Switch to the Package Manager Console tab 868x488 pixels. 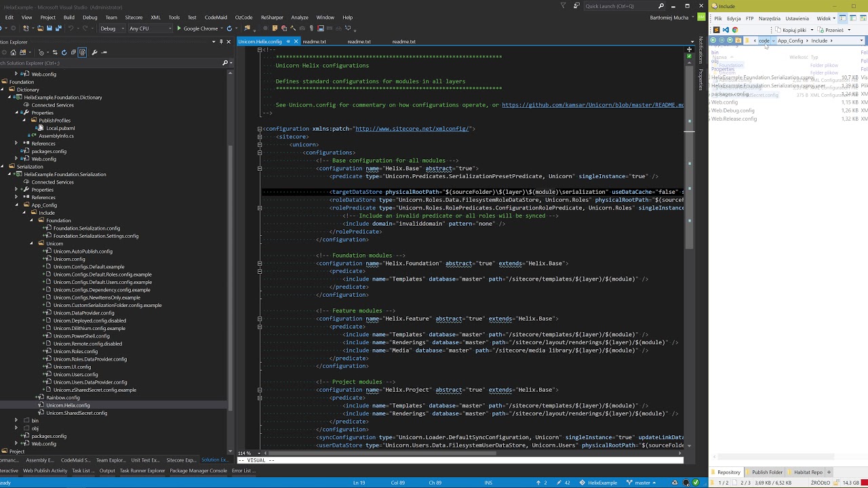pyautogui.click(x=198, y=470)
